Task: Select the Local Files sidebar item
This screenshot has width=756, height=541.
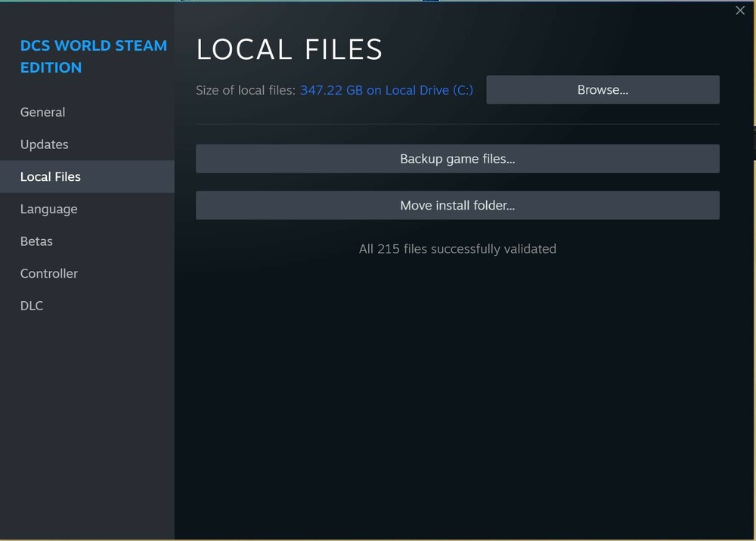Action: 51,177
